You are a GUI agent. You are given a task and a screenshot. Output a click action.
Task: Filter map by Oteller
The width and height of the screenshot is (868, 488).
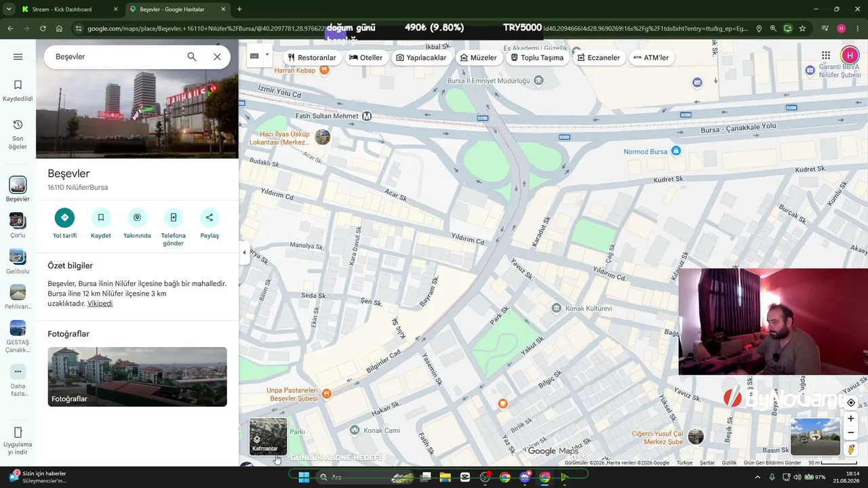[366, 58]
